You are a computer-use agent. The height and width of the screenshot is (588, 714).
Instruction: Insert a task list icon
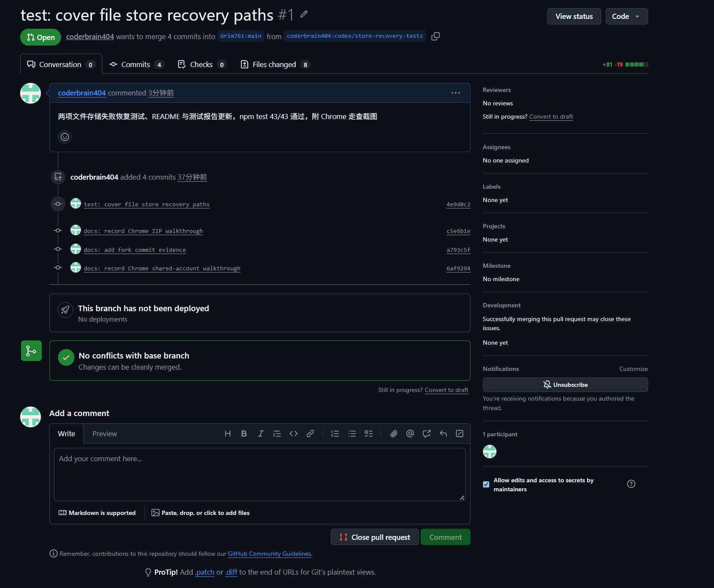[x=369, y=434]
